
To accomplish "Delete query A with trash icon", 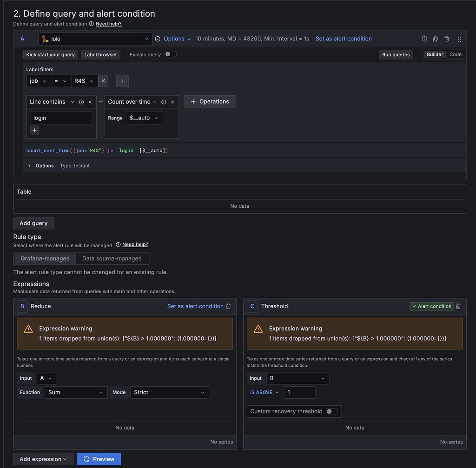I will click(447, 39).
